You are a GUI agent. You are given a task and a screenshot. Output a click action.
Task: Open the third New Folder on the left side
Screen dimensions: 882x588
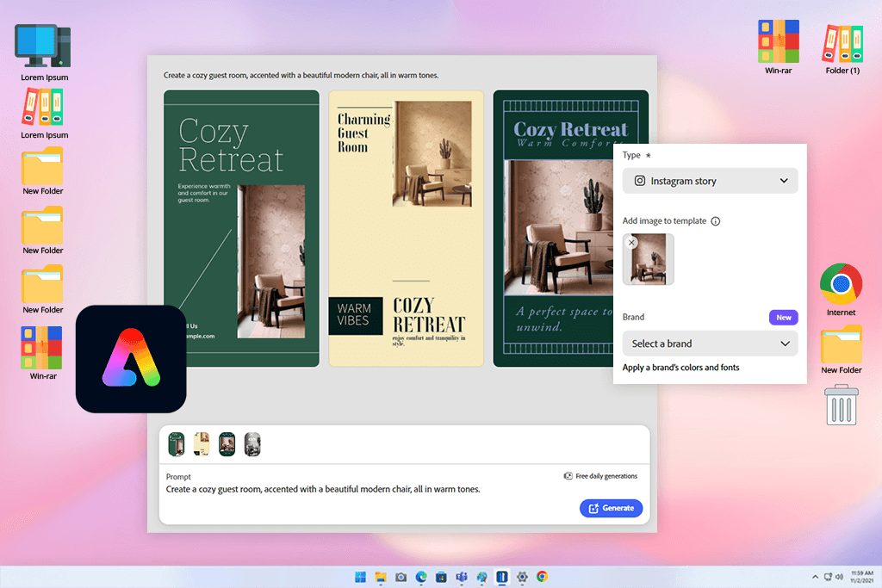(43, 290)
